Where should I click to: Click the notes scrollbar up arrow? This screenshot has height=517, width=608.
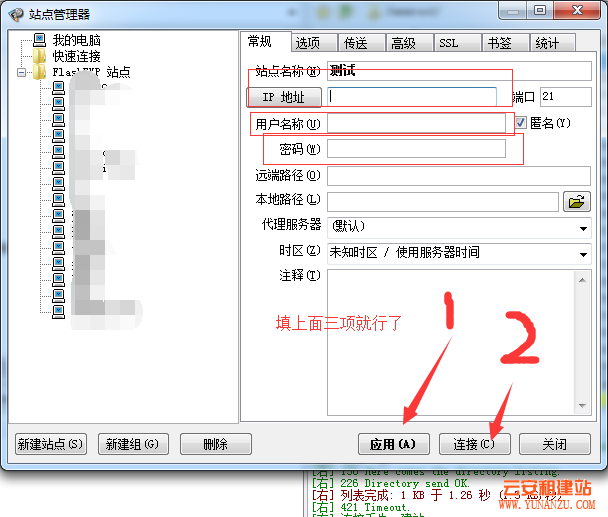tap(582, 280)
